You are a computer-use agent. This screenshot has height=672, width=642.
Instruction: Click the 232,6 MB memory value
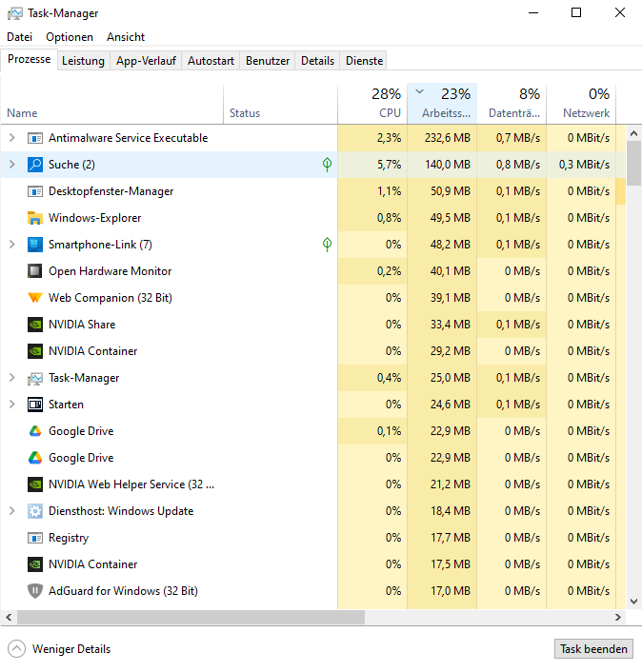click(448, 138)
